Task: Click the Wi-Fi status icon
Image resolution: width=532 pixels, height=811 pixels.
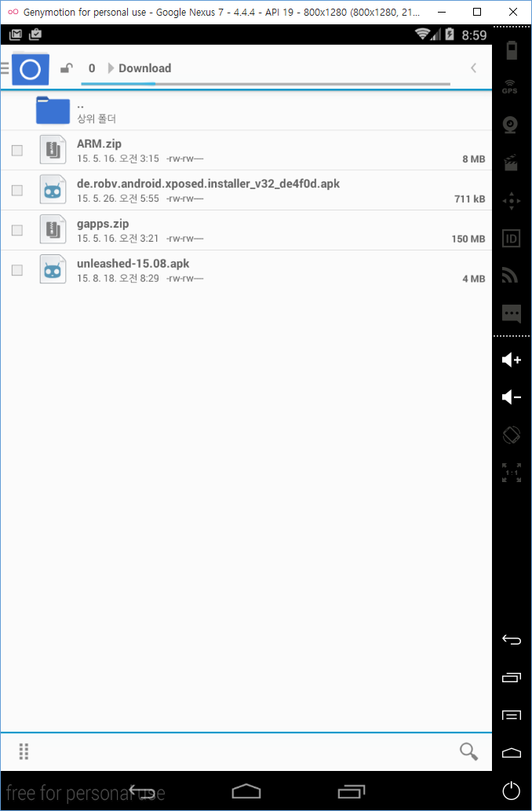Action: pos(423,34)
